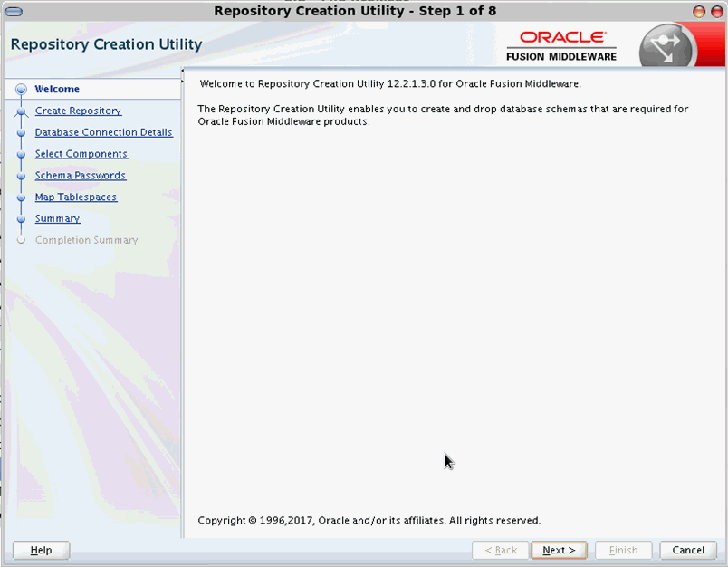Click the Completion Summary step circle
The height and width of the screenshot is (567, 728).
click(21, 240)
